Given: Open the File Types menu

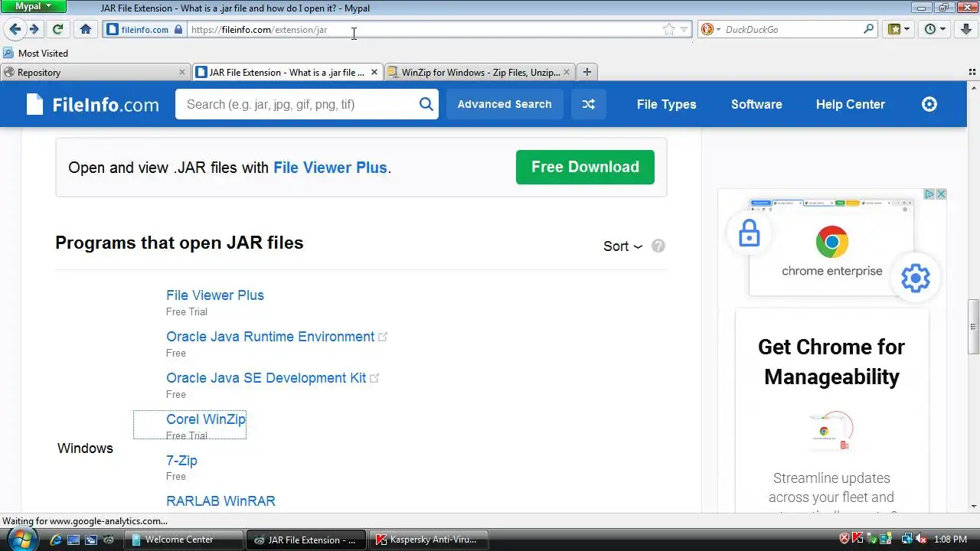Looking at the screenshot, I should click(x=666, y=104).
